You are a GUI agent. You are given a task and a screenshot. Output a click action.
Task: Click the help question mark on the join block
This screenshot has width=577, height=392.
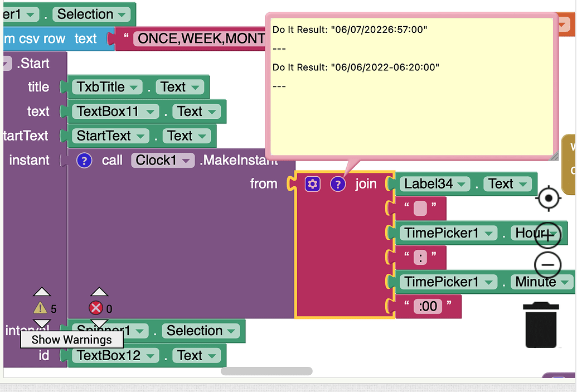click(x=338, y=184)
